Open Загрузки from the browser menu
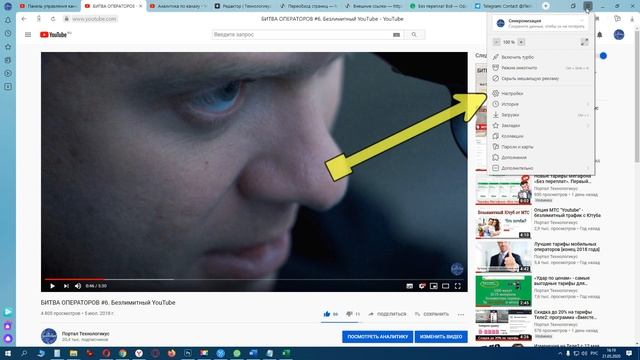Image resolution: width=640 pixels, height=360 pixels. coord(541,115)
